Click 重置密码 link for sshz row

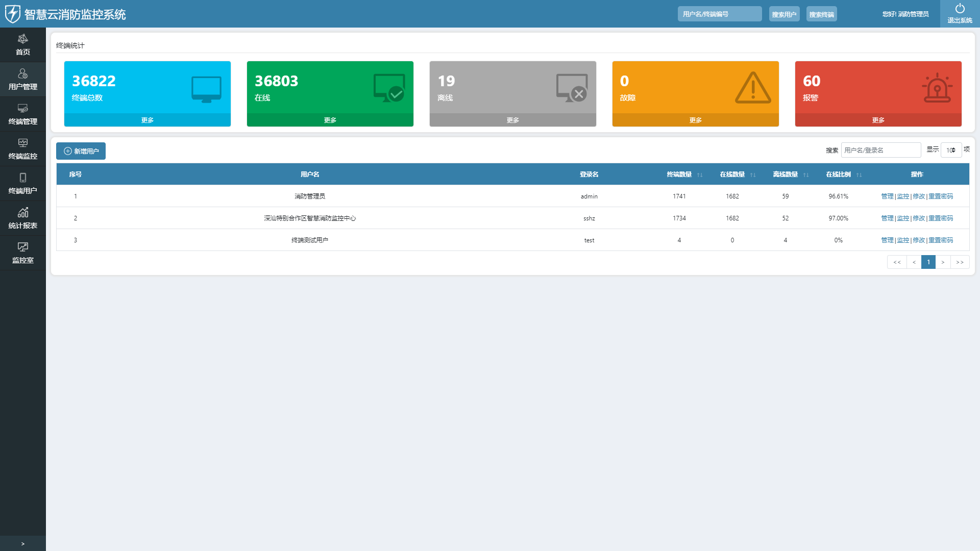coord(941,218)
